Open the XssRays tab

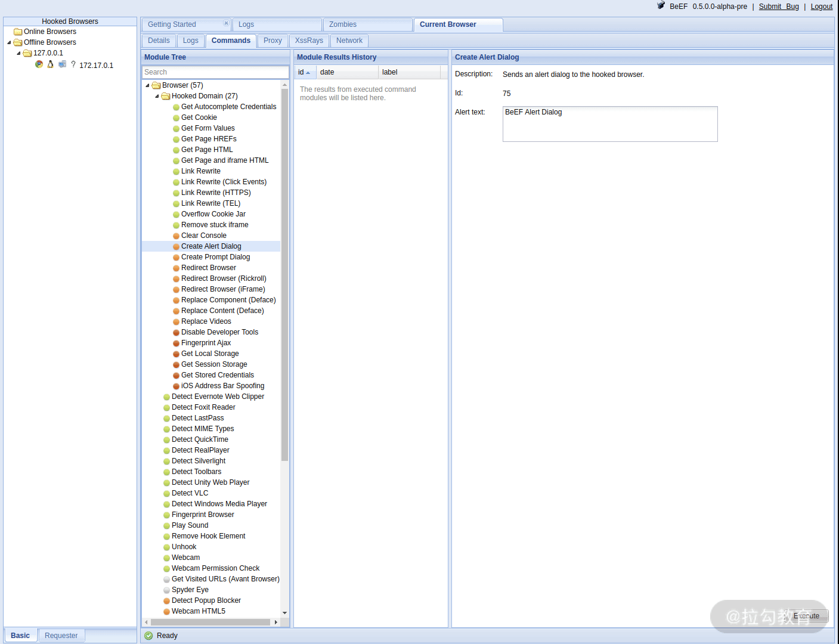pyautogui.click(x=309, y=41)
